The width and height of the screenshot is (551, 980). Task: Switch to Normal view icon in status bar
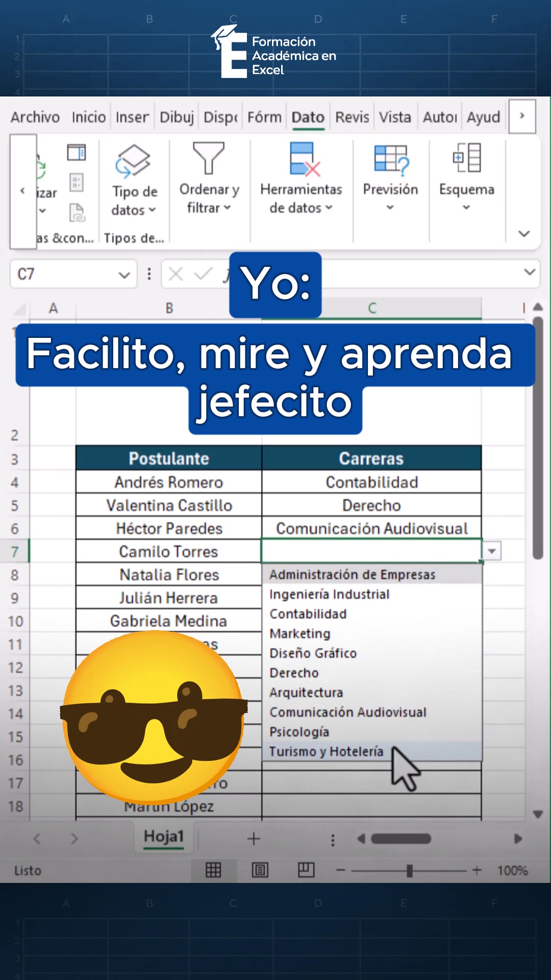213,870
